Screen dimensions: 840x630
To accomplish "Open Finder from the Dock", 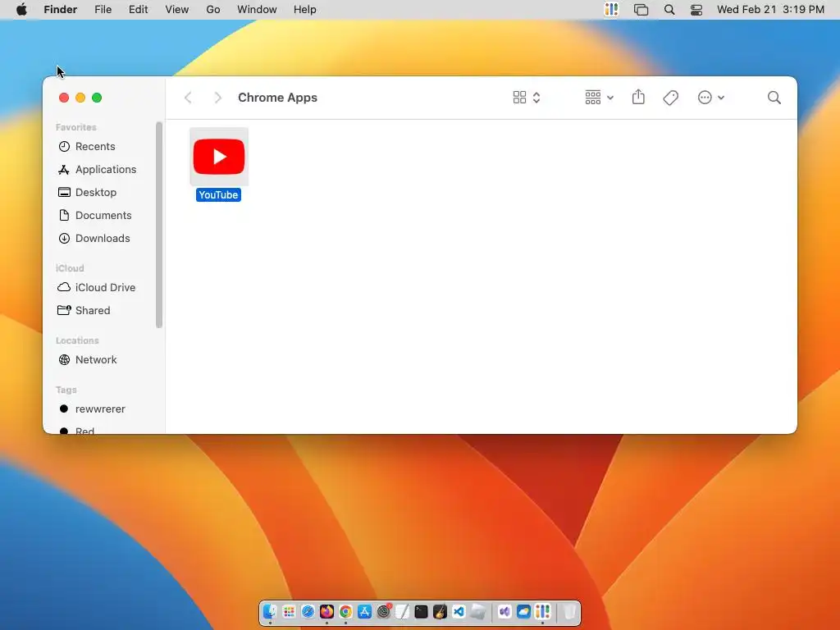I will tap(270, 611).
